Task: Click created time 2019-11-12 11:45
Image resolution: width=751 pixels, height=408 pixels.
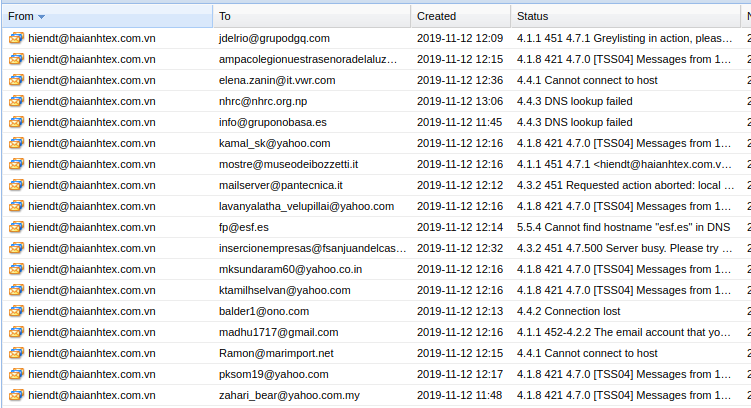Action: click(460, 122)
